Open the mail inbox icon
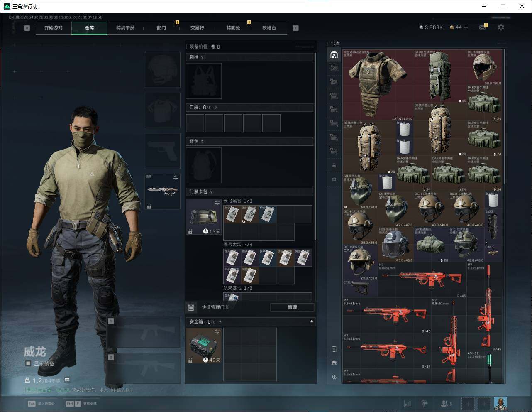532x412 pixels. (x=483, y=27)
